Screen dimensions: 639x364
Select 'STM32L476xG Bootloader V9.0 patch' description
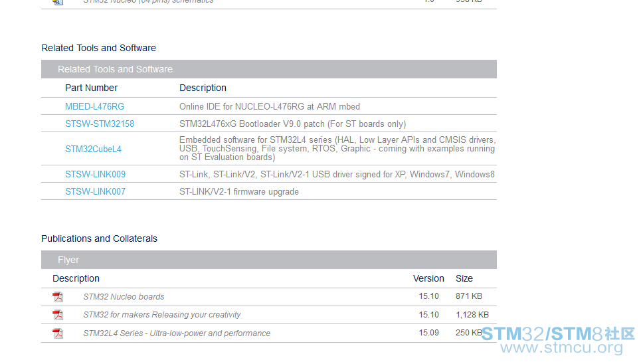293,124
